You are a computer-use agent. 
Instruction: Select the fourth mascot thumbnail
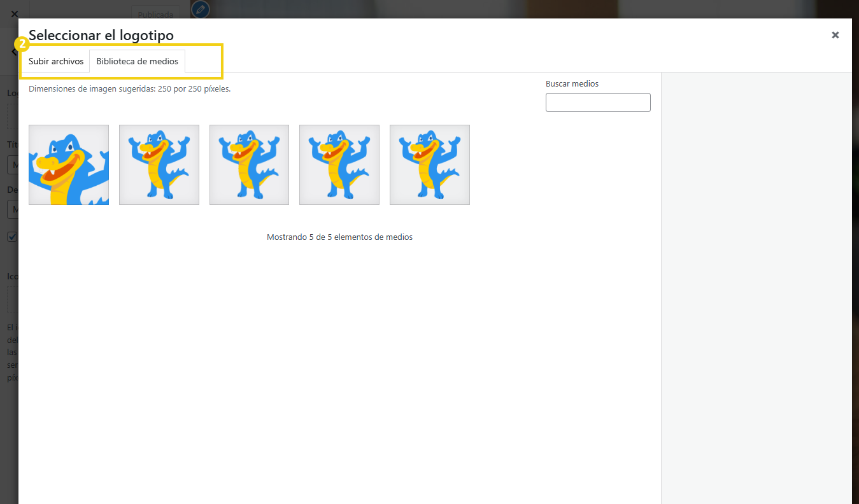point(339,164)
